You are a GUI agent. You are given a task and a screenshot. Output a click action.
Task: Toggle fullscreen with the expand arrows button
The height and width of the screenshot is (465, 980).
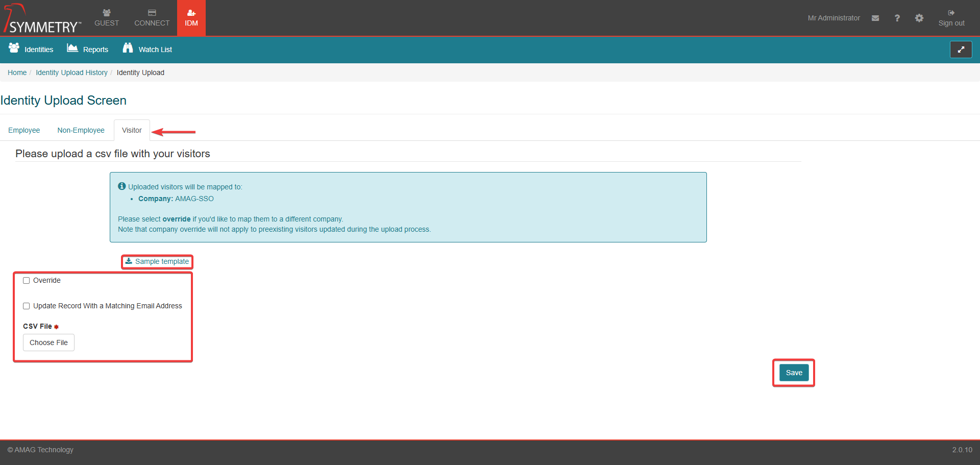pos(961,50)
